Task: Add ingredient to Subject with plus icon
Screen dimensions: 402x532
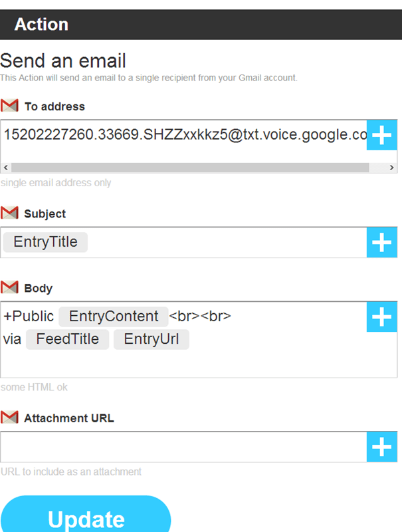Action: point(381,242)
